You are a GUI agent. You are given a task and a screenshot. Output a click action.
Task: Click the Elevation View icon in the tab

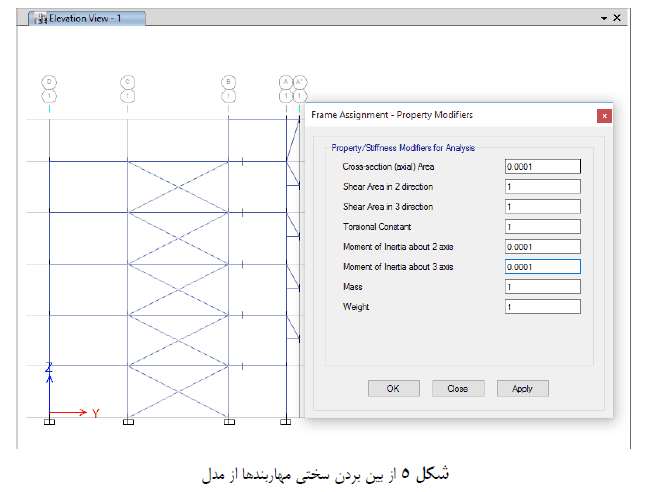(40, 19)
